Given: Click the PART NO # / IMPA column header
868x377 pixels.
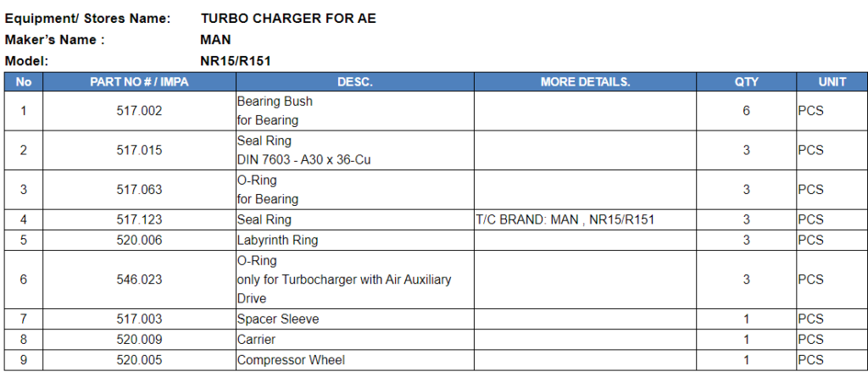Looking at the screenshot, I should [139, 82].
